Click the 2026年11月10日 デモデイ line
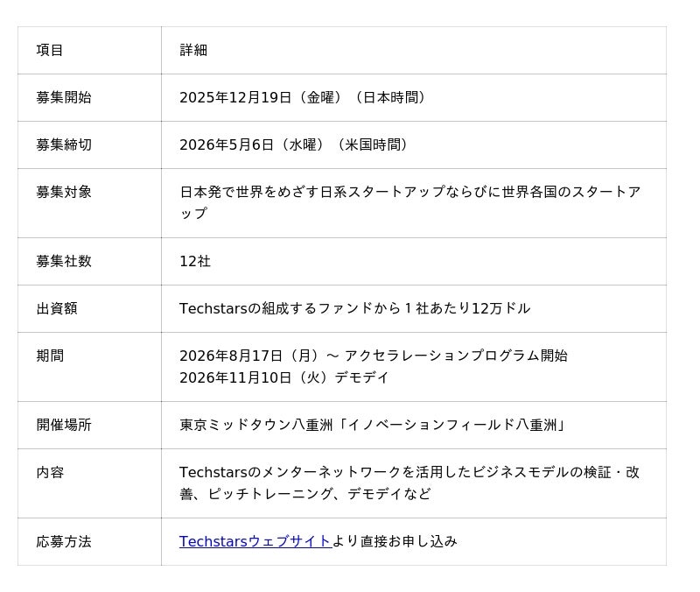Viewport: 700px width, 592px height. click(x=284, y=377)
